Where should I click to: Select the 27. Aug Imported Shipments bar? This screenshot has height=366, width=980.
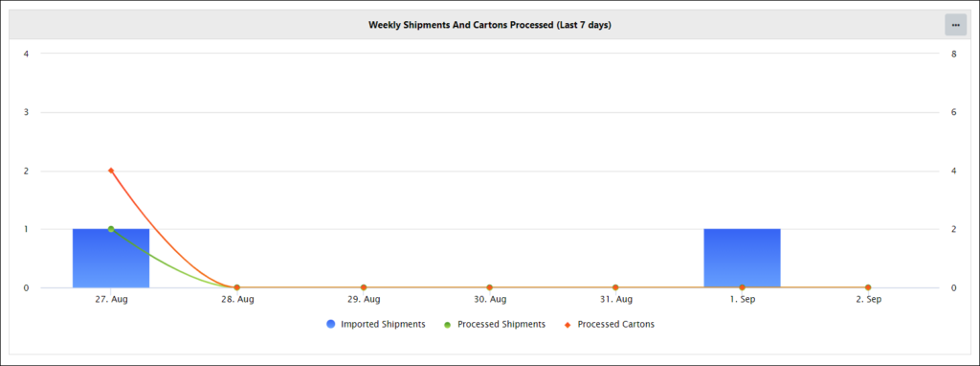coord(111,259)
